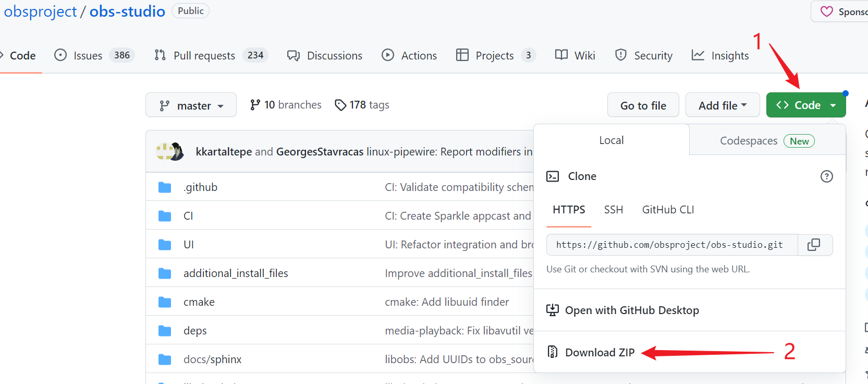This screenshot has width=868, height=384.
Task: Toggle the green Code dropdown button
Action: [806, 105]
